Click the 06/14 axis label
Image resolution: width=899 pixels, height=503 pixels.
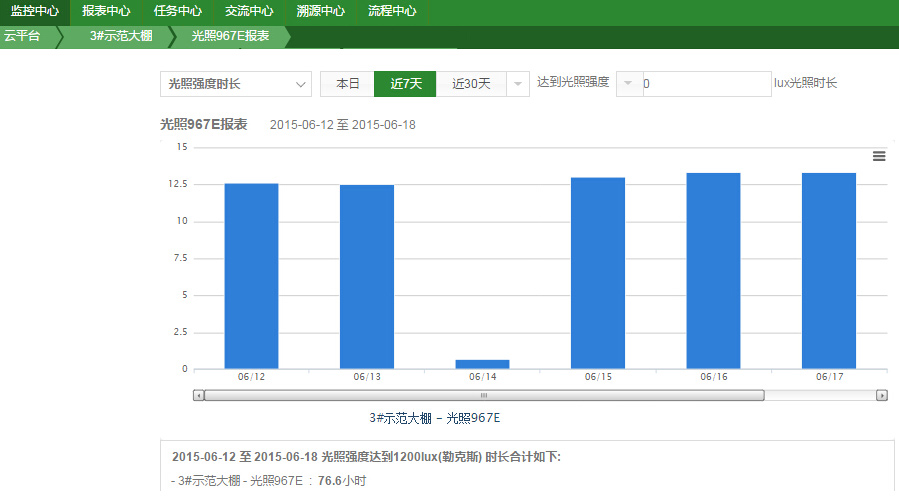(x=483, y=377)
